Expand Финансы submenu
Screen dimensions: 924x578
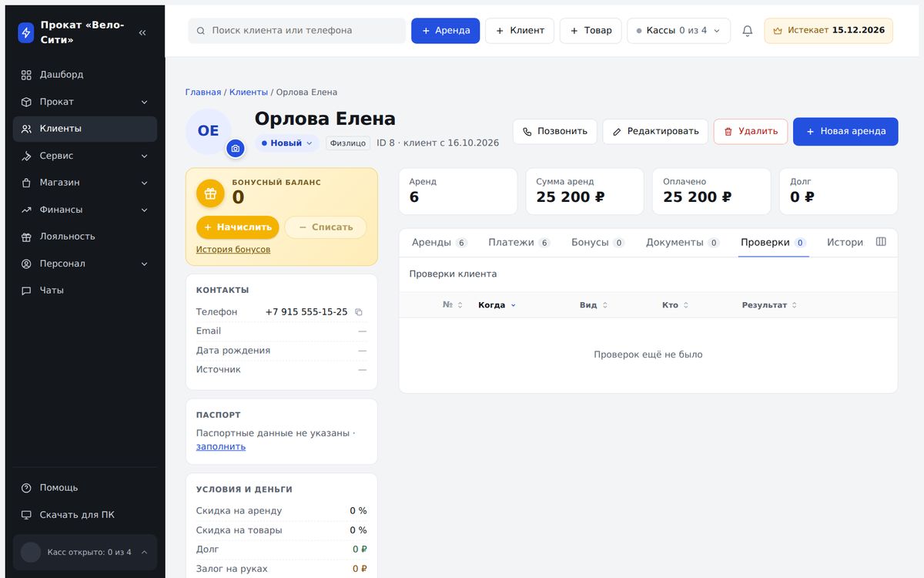[85, 210]
